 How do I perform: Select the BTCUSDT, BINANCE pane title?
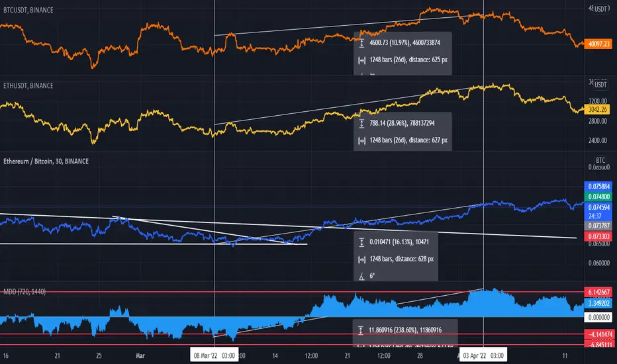pos(28,10)
